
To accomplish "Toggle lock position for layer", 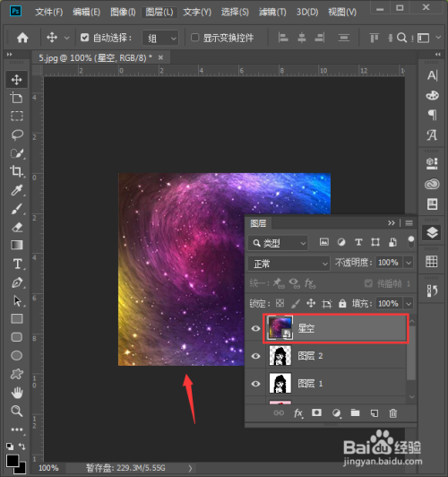I will (311, 303).
